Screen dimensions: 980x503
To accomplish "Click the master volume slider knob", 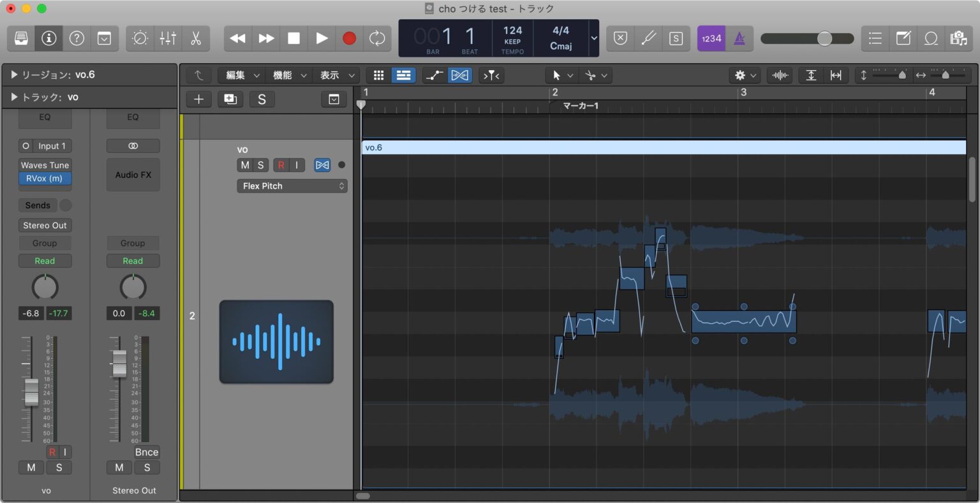I will 824,38.
